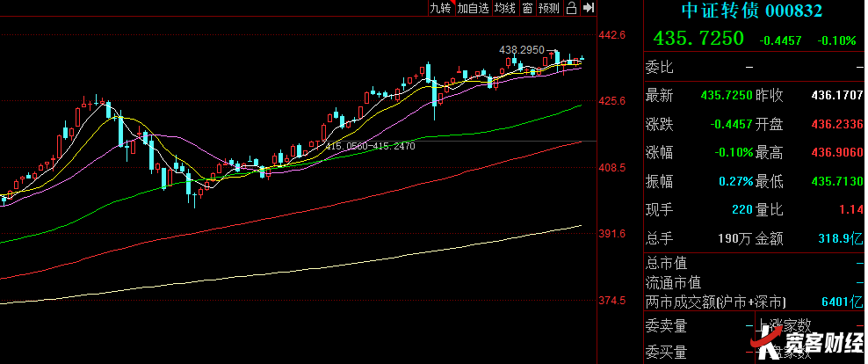
Task: Click the 374.5 price axis label
Action: tap(612, 301)
